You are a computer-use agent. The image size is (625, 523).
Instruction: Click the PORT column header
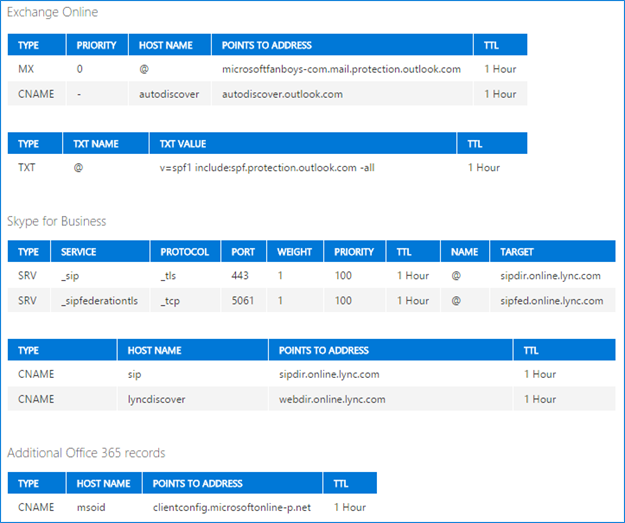[243, 252]
